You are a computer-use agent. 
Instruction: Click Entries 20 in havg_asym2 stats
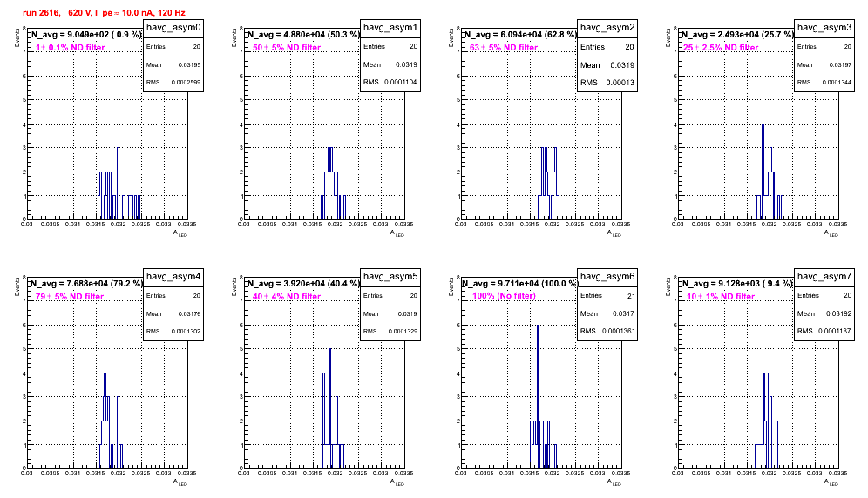pyautogui.click(x=607, y=47)
